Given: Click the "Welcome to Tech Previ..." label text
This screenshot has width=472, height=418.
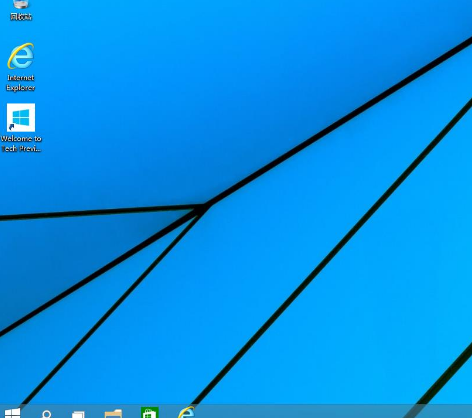Looking at the screenshot, I should coord(21,144).
